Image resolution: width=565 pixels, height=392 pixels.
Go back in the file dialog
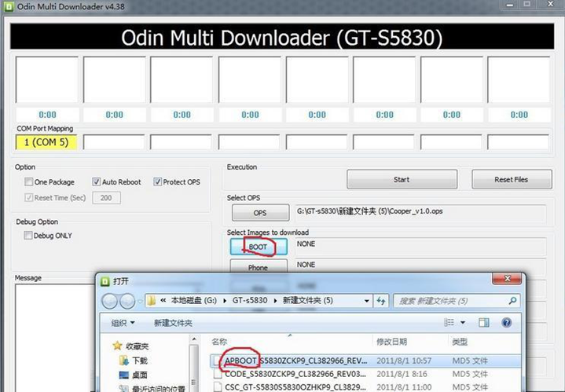point(110,301)
